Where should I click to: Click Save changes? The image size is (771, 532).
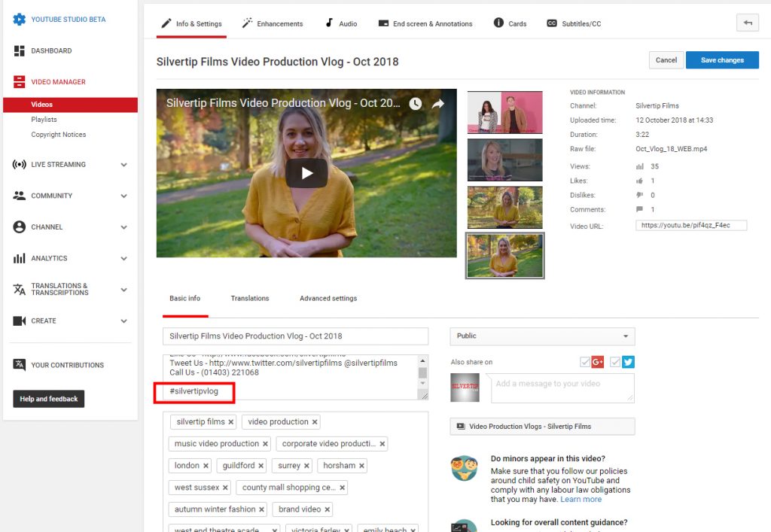point(722,60)
